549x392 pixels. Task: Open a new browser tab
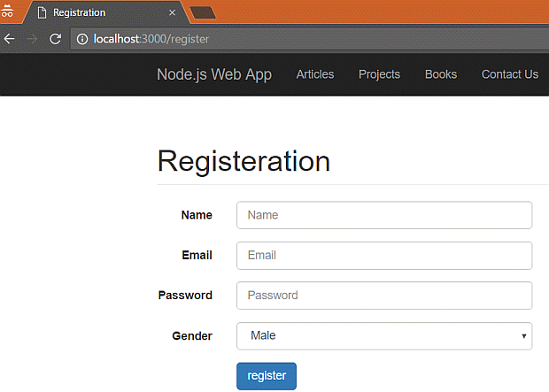204,12
